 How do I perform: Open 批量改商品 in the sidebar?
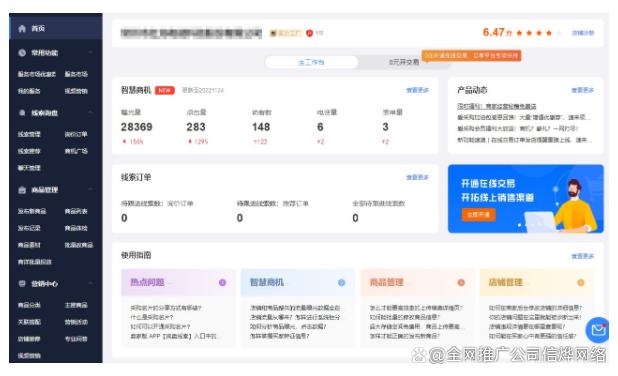coord(79,245)
